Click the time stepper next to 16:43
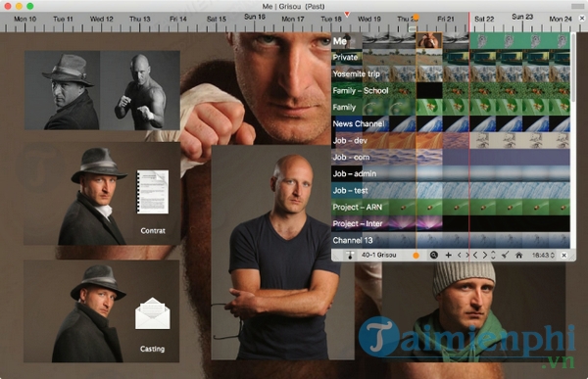 (x=553, y=255)
